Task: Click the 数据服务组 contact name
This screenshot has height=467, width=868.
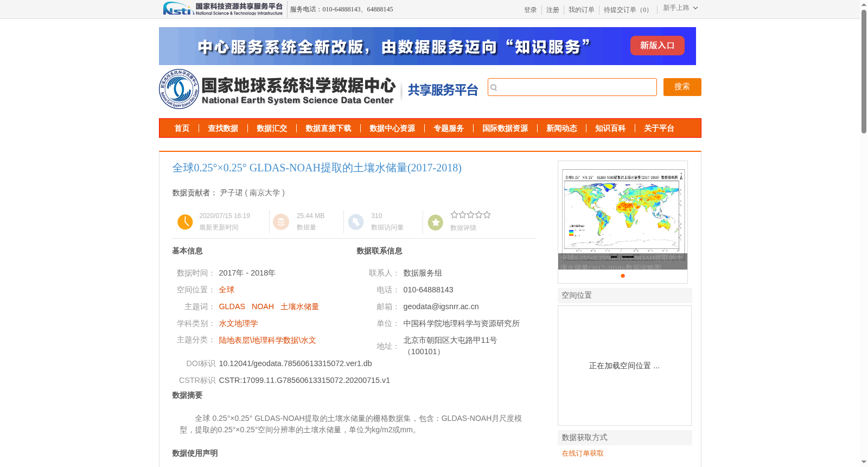Action: point(423,273)
